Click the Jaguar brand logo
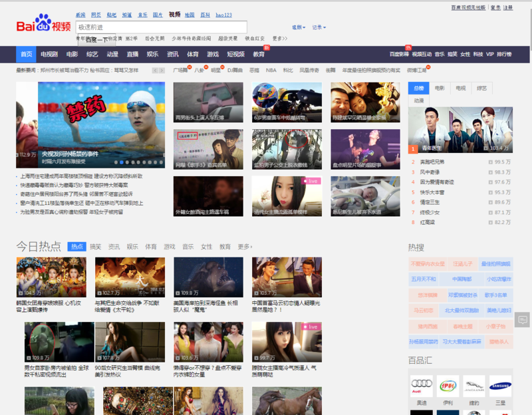The width and height of the screenshot is (532, 415). 474,386
